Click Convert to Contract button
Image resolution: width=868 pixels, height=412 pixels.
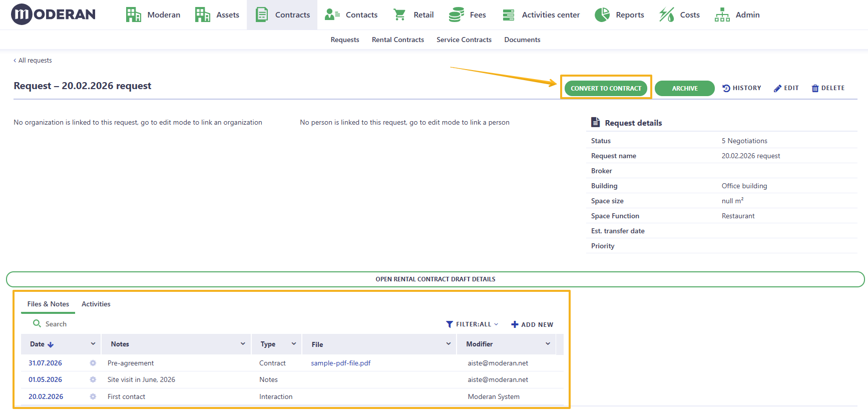click(x=606, y=88)
